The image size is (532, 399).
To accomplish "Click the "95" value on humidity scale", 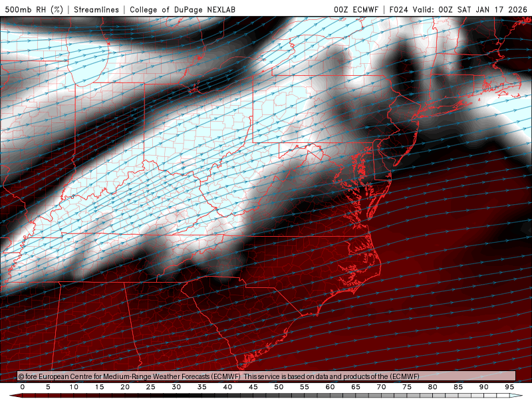I will pos(509,387).
